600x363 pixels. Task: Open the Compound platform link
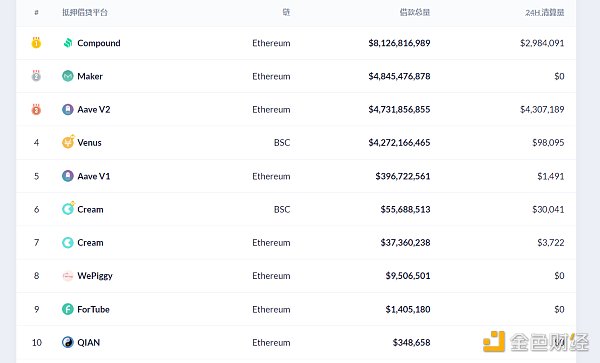[99, 43]
